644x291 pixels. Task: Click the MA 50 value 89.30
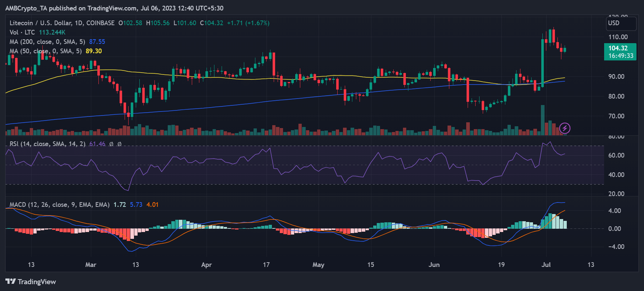click(94, 51)
